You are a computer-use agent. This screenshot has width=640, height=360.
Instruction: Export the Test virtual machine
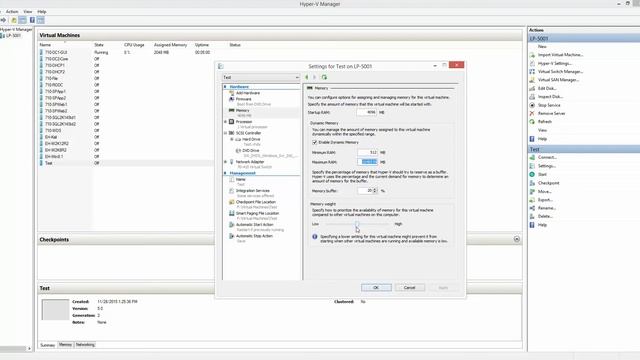(x=545, y=200)
